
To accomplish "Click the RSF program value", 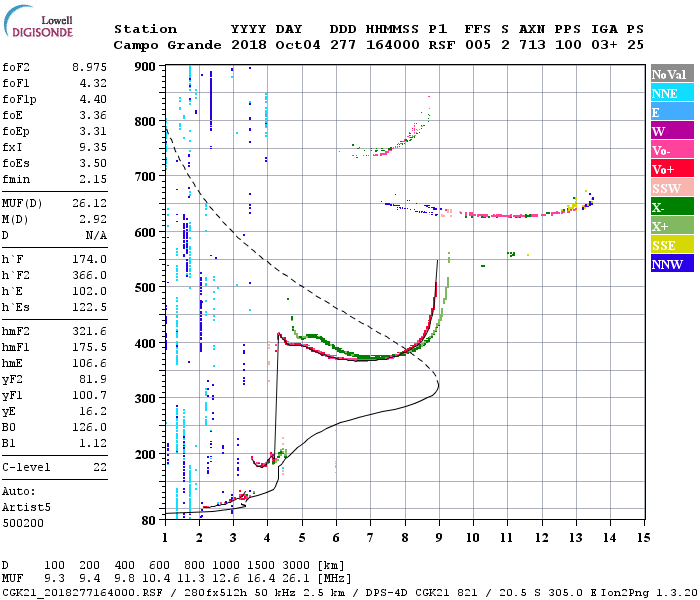I will tap(442, 45).
